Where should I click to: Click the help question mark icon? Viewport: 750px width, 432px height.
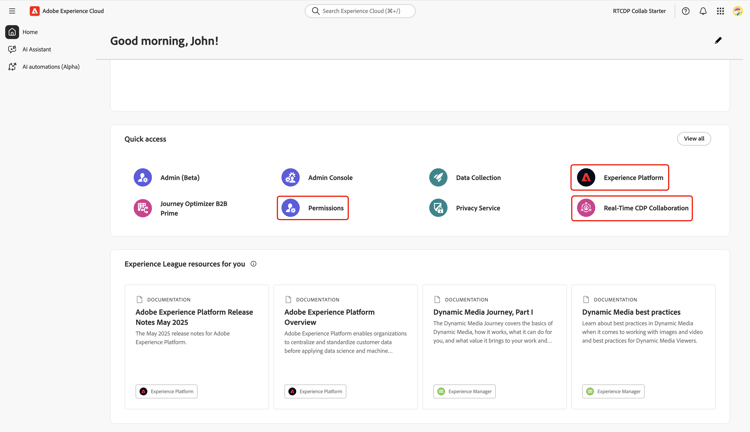pyautogui.click(x=686, y=11)
